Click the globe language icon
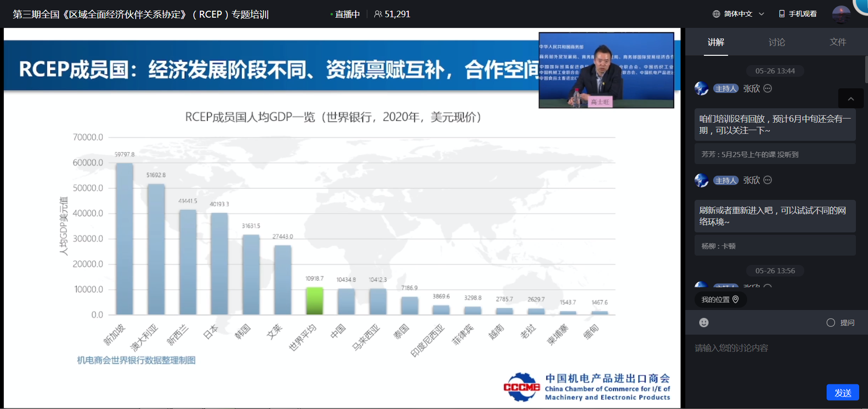The width and height of the screenshot is (868, 409). coord(716,14)
